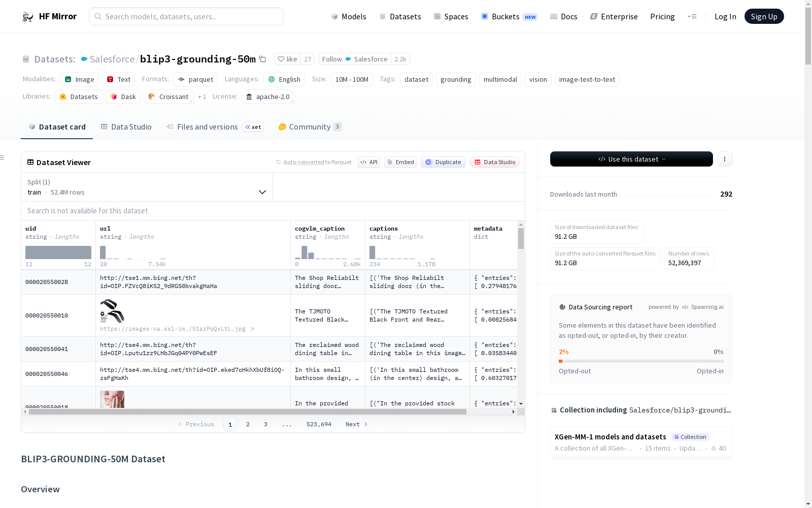Go to the Next page of rows
This screenshot has width=812, height=508.
coord(357,424)
